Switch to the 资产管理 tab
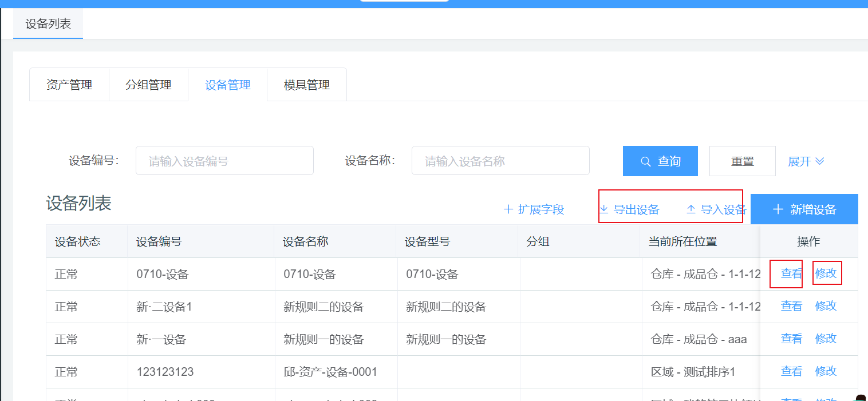This screenshot has width=868, height=401. click(69, 85)
